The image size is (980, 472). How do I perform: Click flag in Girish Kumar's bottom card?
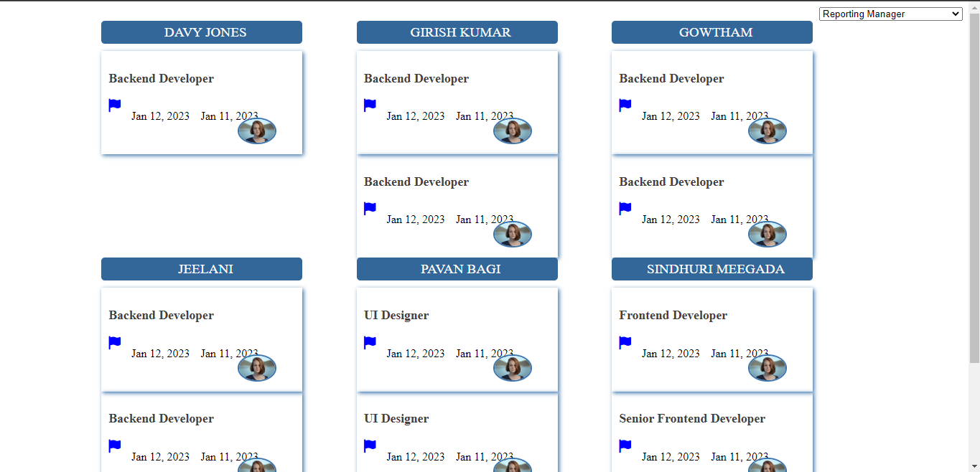(370, 209)
